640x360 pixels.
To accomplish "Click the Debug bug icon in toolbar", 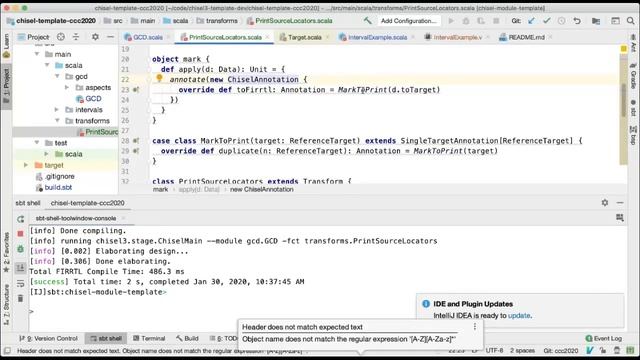I will (466, 21).
